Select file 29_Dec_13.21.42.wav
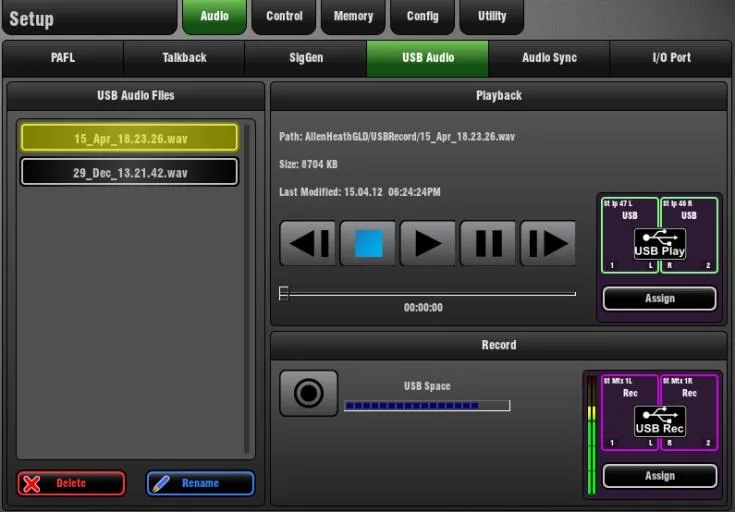The width and height of the screenshot is (735, 512). point(129,173)
